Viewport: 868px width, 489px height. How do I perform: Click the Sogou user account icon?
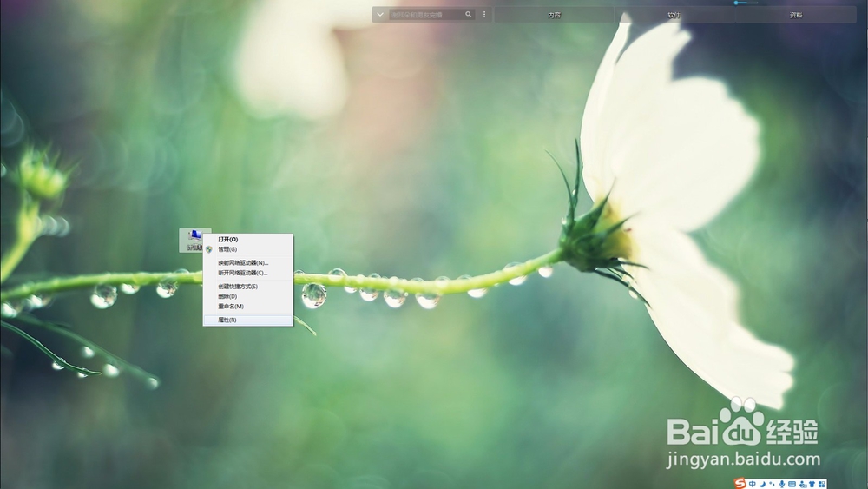point(803,485)
